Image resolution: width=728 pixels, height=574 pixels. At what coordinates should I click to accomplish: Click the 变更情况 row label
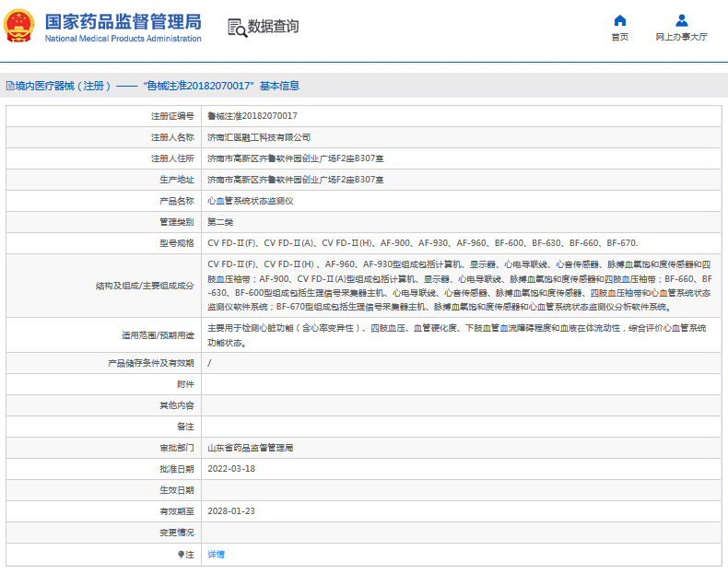(x=176, y=533)
